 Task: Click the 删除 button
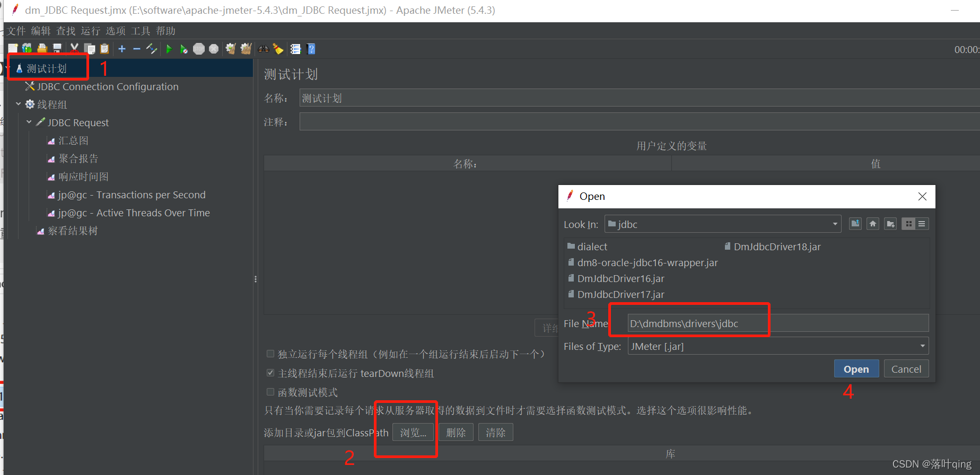pyautogui.click(x=456, y=433)
